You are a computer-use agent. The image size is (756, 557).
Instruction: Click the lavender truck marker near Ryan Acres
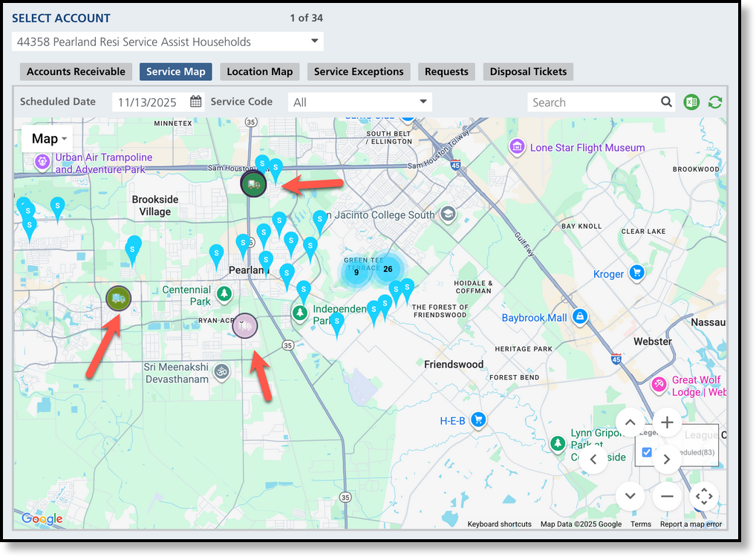point(245,326)
